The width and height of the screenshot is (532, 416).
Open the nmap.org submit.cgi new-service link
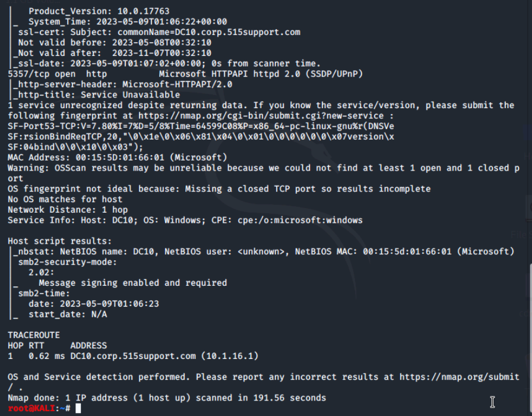(x=261, y=116)
